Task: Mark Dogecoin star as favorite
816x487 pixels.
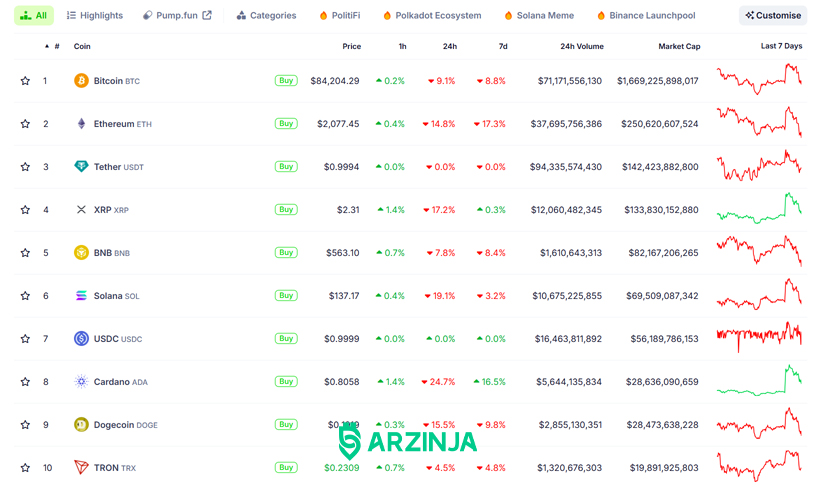Action: coord(25,425)
